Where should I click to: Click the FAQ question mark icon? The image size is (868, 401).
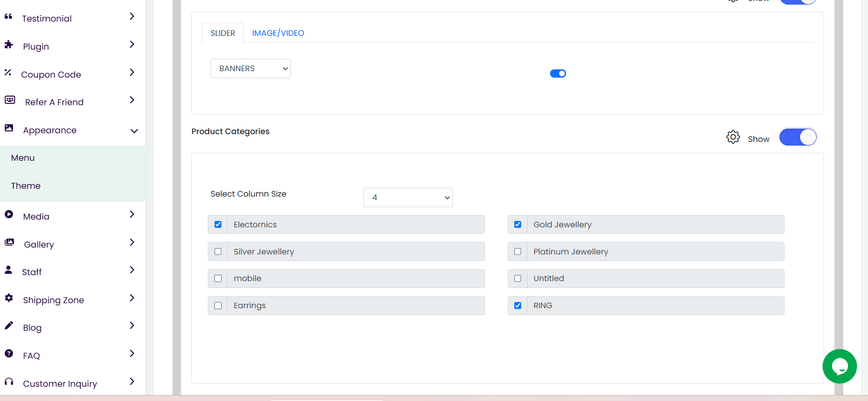coord(9,353)
